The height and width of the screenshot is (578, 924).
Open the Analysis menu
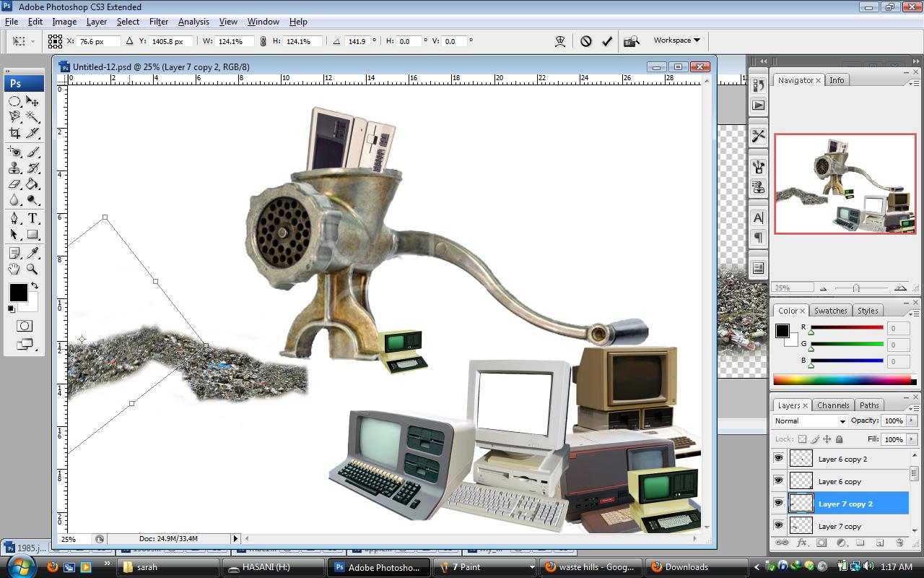(193, 22)
